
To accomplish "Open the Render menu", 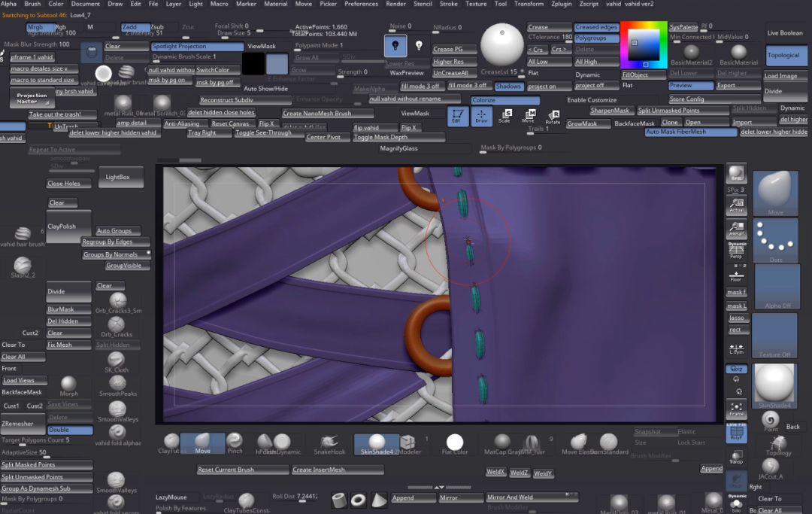I will tap(395, 4).
